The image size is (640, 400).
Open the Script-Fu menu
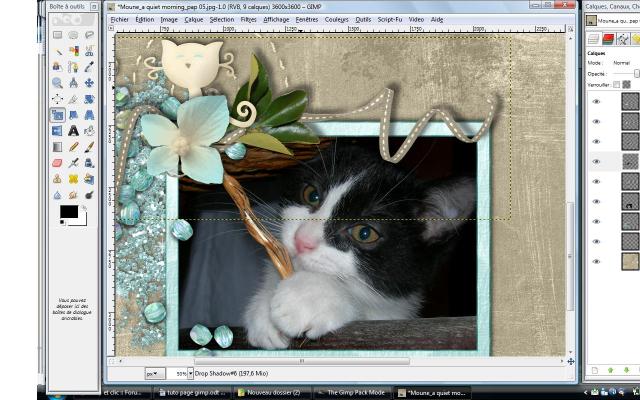point(389,20)
